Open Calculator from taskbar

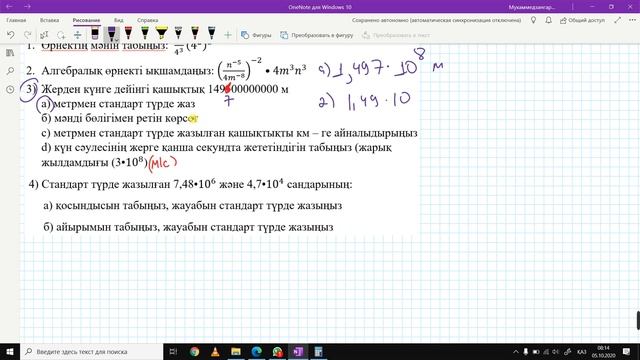(x=319, y=351)
